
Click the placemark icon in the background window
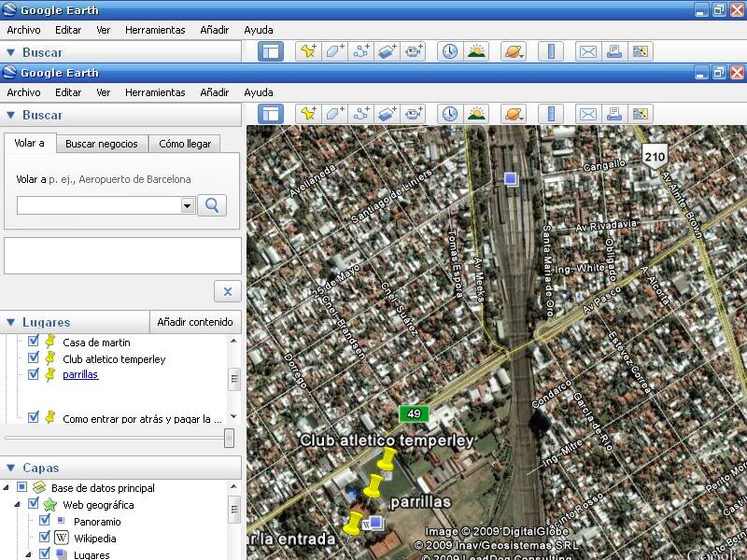(x=308, y=51)
